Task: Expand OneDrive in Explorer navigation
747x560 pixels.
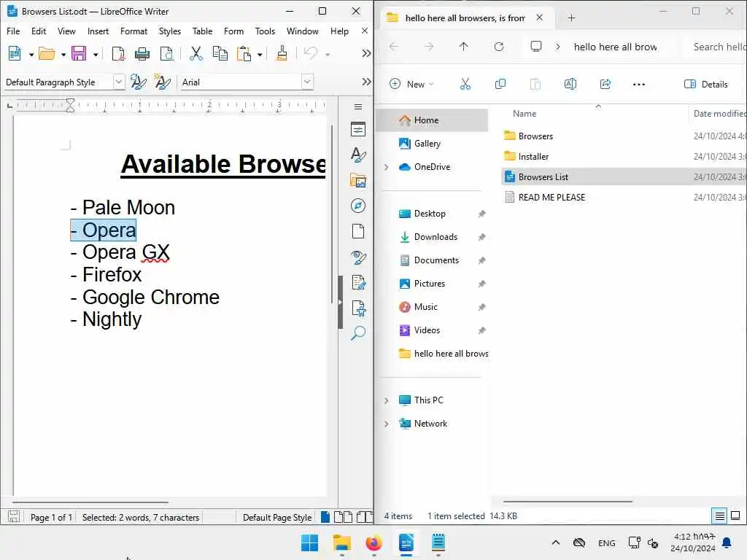Action: point(387,167)
